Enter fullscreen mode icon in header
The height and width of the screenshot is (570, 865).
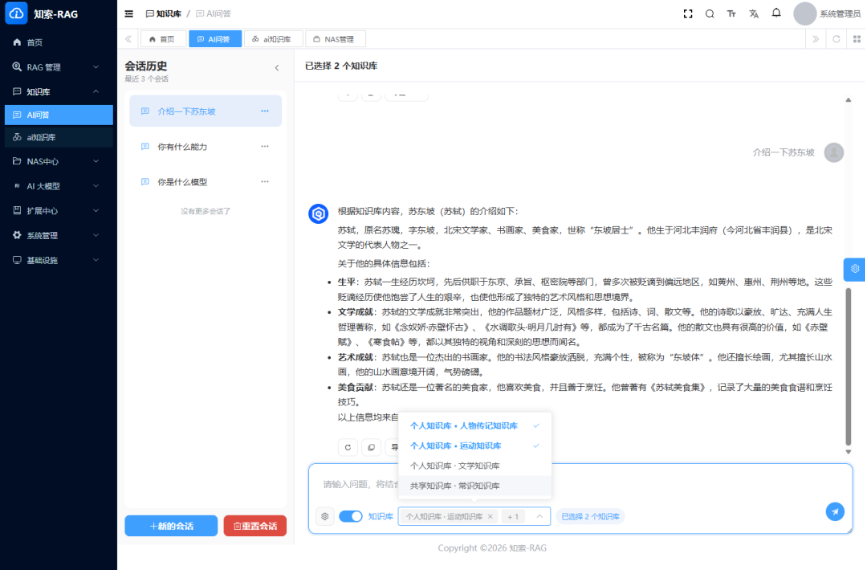pos(688,14)
